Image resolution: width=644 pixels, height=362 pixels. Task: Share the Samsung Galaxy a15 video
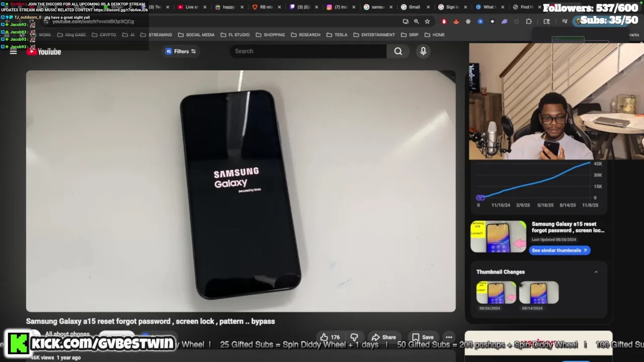pos(384,337)
